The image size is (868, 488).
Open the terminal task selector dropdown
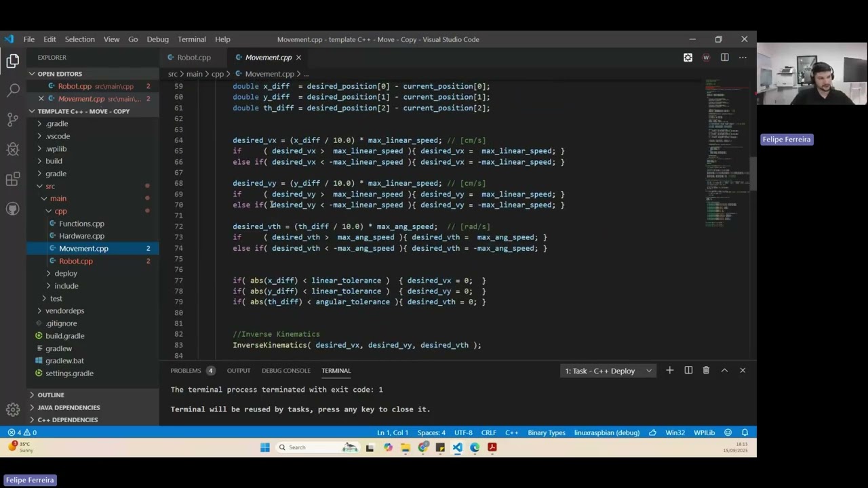(x=608, y=371)
